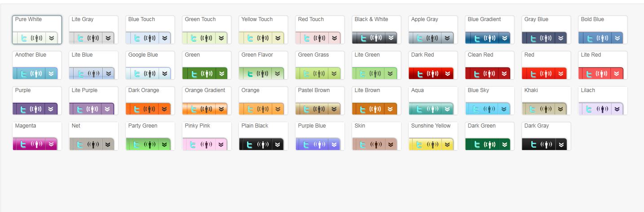The width and height of the screenshot is (644, 212).
Task: Select the Dark Green toolbar preview
Action: (x=488, y=144)
